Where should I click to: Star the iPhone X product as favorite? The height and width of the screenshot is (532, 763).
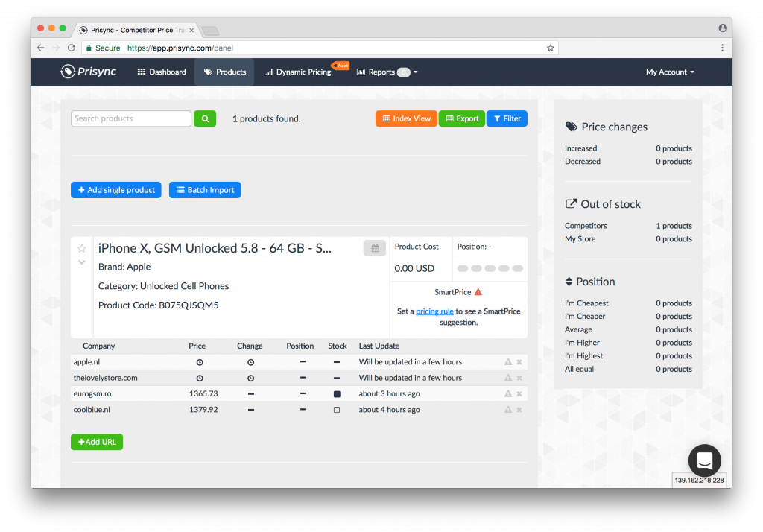[82, 249]
